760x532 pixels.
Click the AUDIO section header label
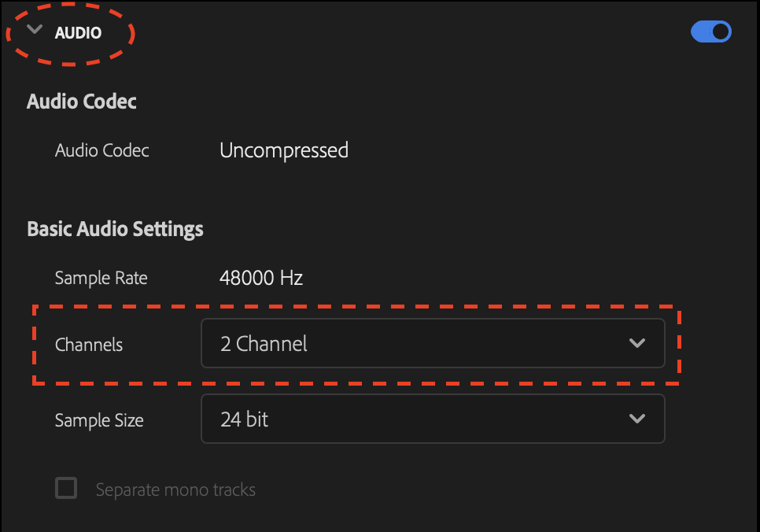(x=78, y=32)
